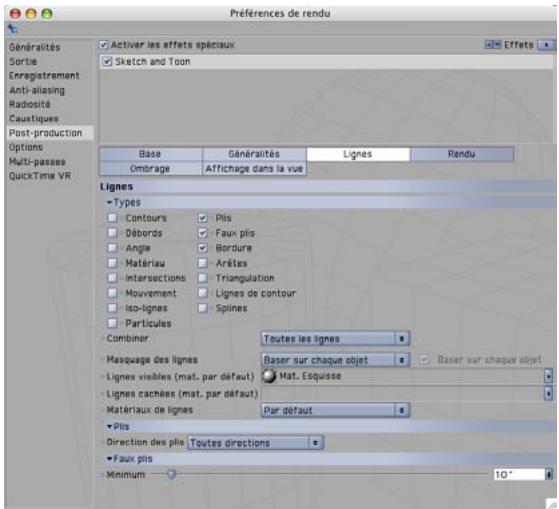Screen dimensions: 559x509
Task: Enable the Particules line type
Action: (112, 323)
